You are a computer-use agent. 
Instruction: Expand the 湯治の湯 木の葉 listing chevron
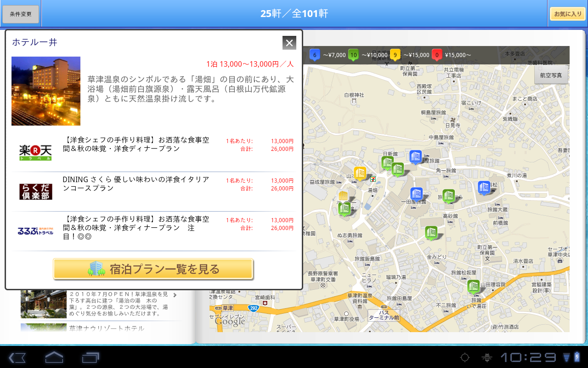coord(175,295)
